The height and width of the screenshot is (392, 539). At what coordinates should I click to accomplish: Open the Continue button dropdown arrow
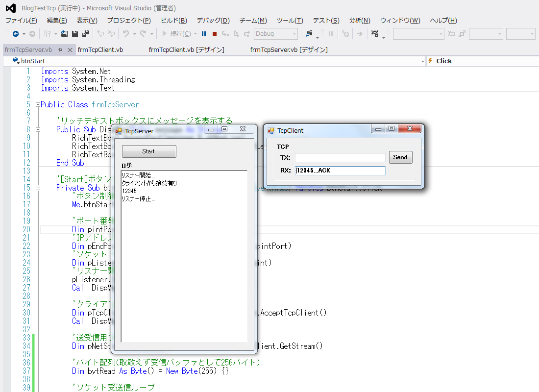195,34
